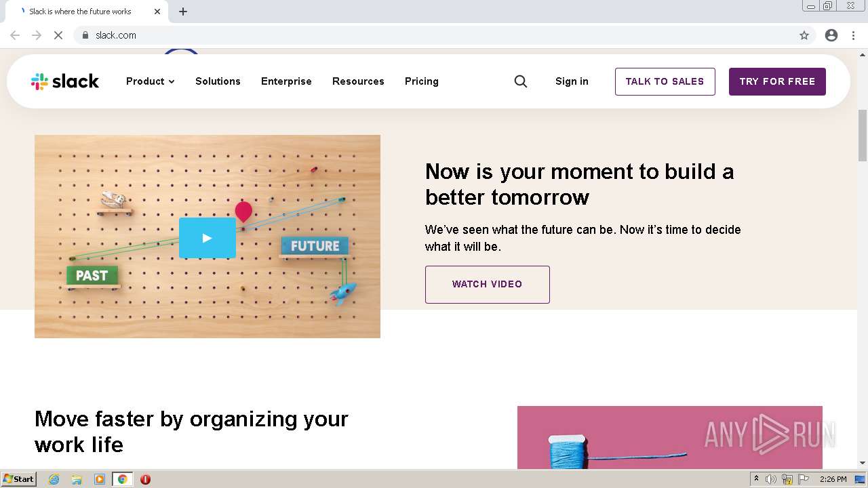Click the Slack logo in the navigation bar
868x488 pixels.
pyautogui.click(x=65, y=81)
